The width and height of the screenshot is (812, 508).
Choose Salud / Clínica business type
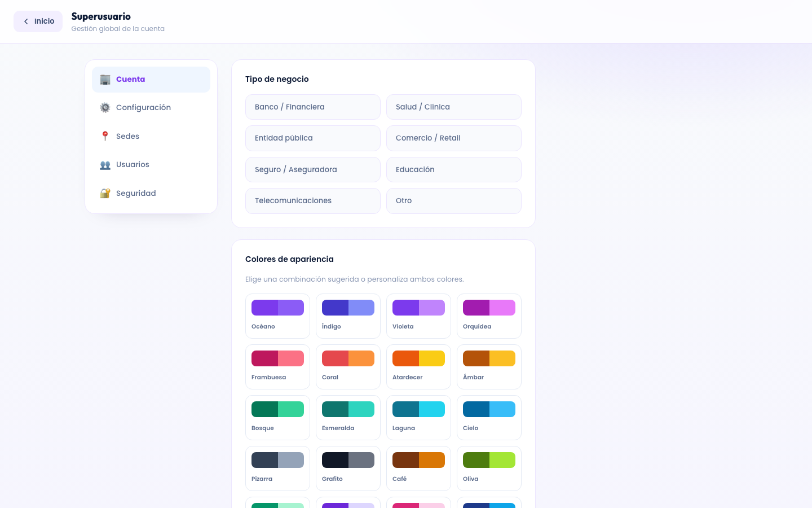click(x=454, y=107)
